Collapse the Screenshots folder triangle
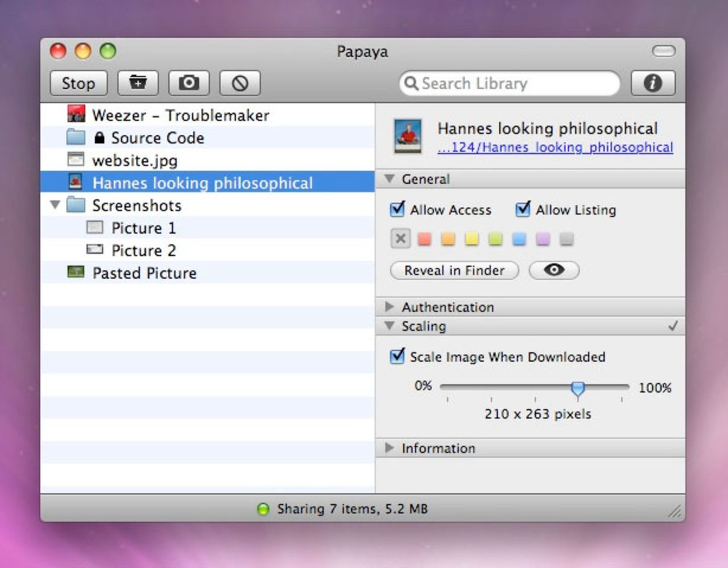The image size is (728, 568). [55, 205]
